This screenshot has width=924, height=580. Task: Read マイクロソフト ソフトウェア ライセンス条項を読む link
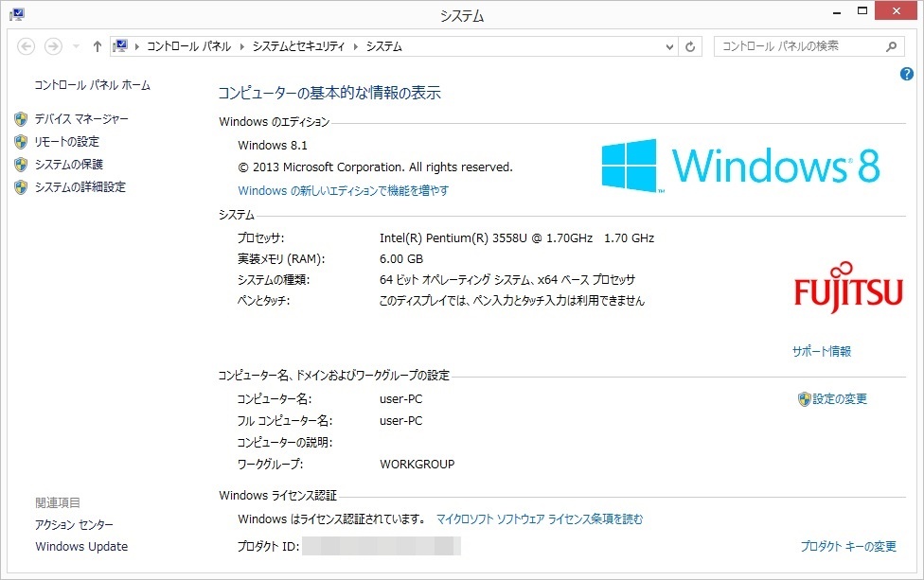540,519
